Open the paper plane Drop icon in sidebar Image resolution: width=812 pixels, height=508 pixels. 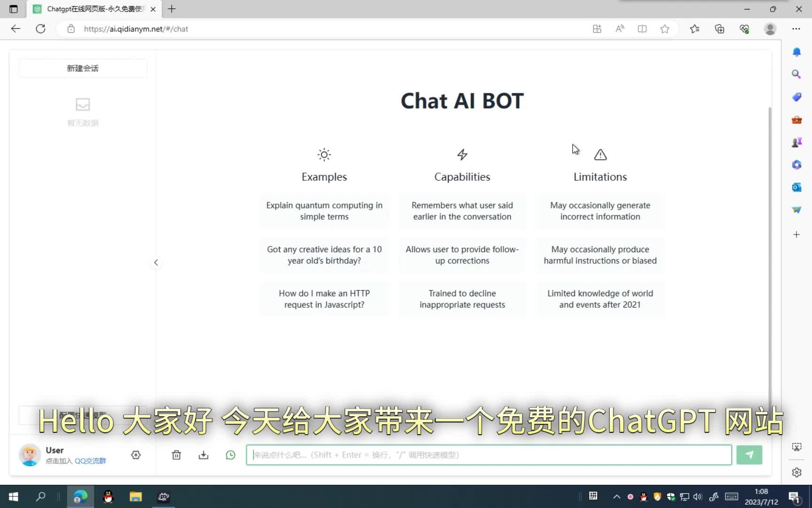pyautogui.click(x=796, y=210)
